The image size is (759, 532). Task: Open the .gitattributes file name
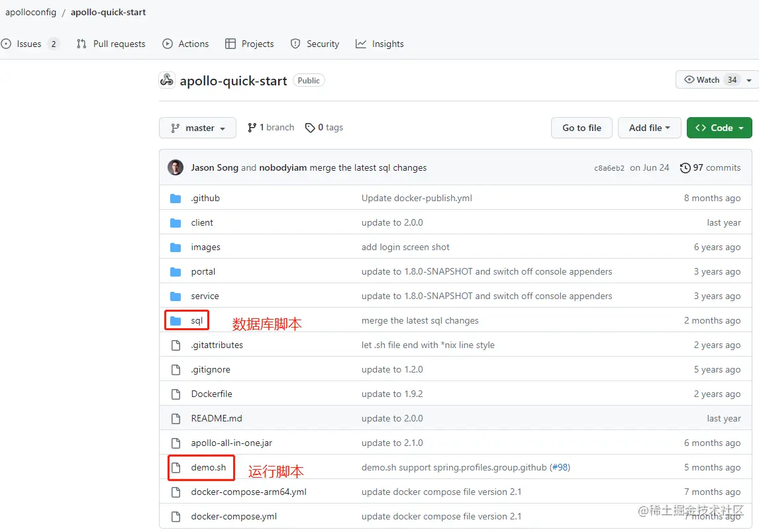[x=217, y=345]
